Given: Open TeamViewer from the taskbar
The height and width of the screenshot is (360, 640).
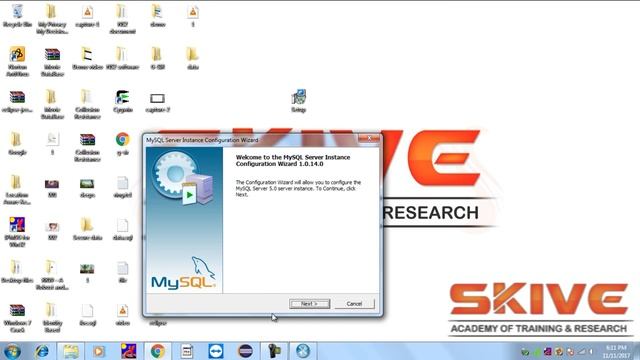Looking at the screenshot, I should (216, 351).
